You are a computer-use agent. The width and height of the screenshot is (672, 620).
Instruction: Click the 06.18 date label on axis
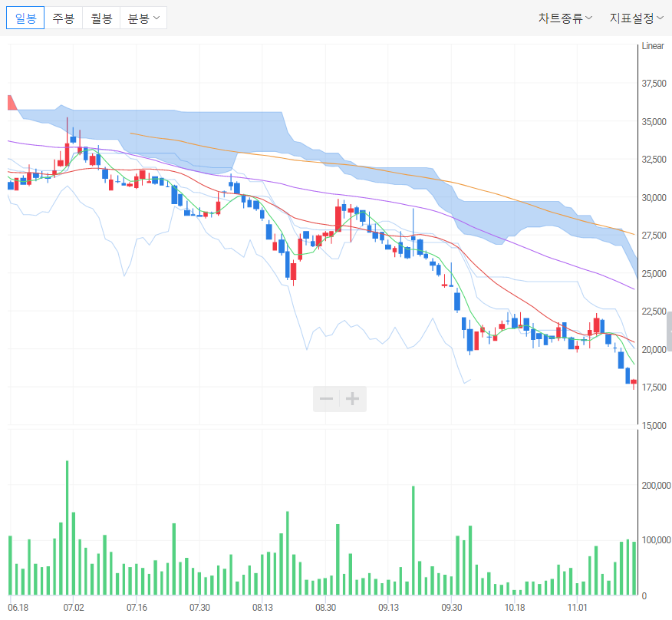point(18,608)
